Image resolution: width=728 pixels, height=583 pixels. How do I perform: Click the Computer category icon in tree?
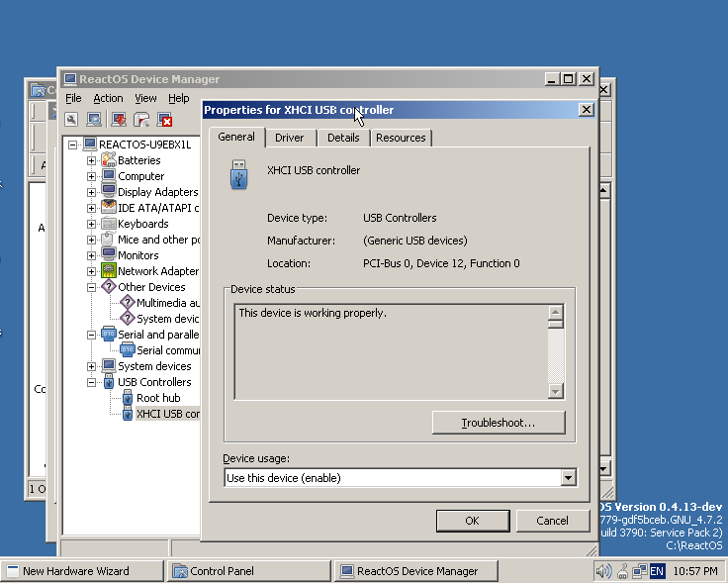(x=109, y=175)
